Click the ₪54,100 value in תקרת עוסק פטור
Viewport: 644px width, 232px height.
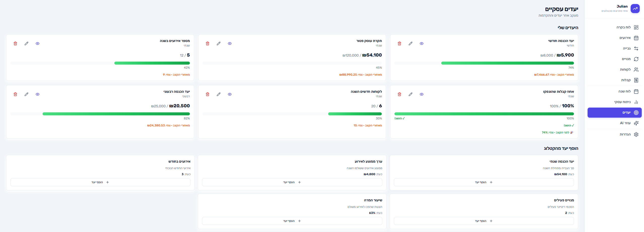pyautogui.click(x=372, y=55)
